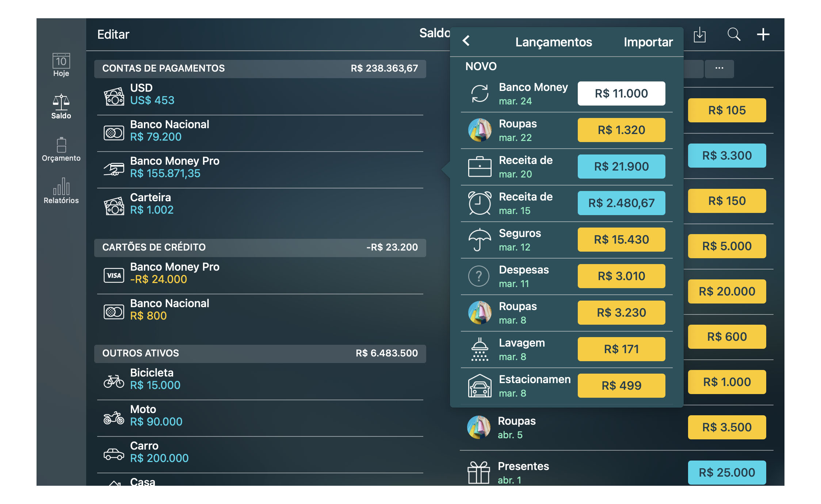This screenshot has width=821, height=504.
Task: Click the R$ 5.000 amount button
Action: click(727, 246)
